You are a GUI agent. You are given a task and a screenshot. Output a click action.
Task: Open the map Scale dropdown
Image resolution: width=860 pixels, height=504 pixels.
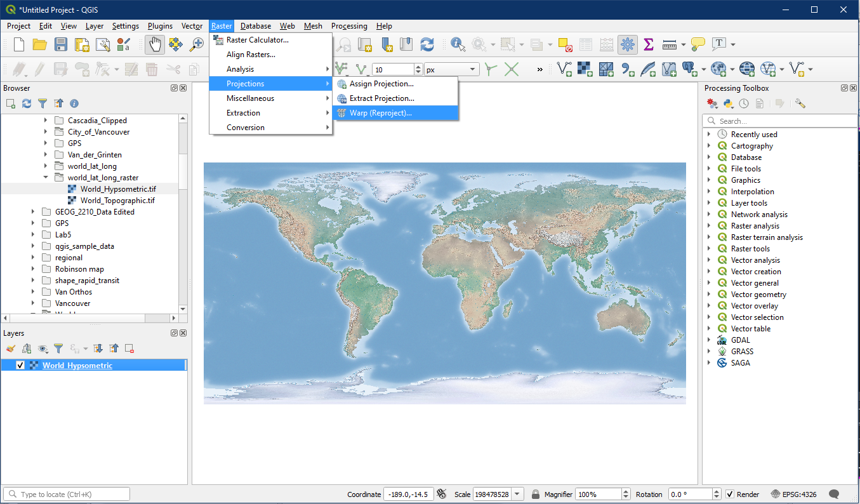coord(518,494)
